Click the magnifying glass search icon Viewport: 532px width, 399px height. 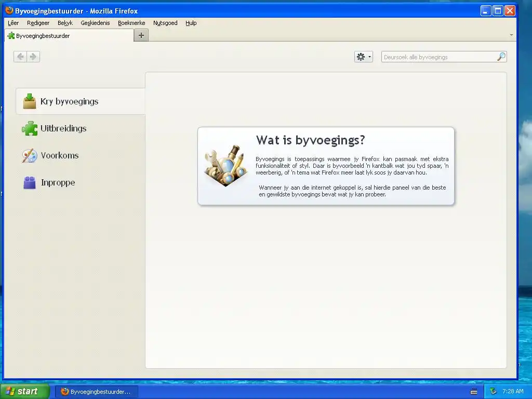[x=501, y=57]
